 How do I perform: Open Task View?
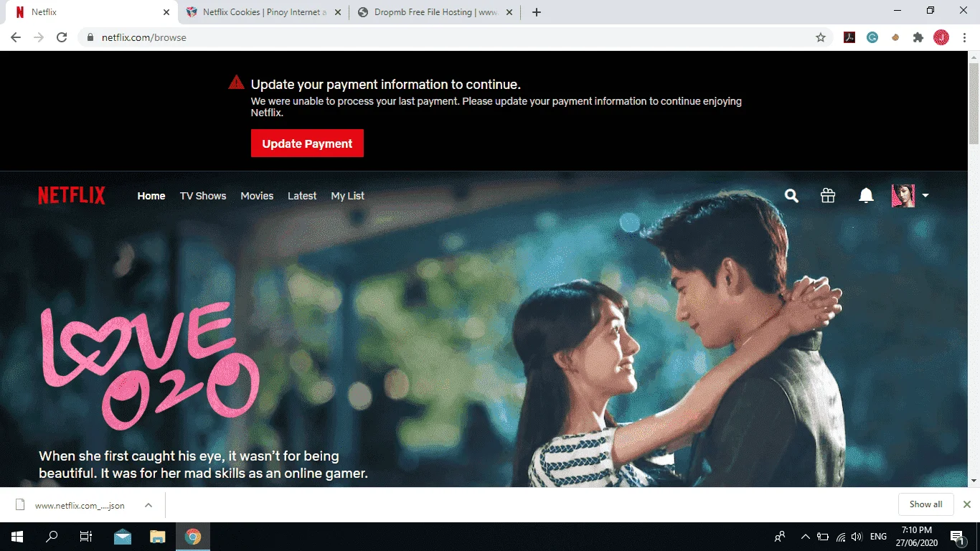point(86,537)
